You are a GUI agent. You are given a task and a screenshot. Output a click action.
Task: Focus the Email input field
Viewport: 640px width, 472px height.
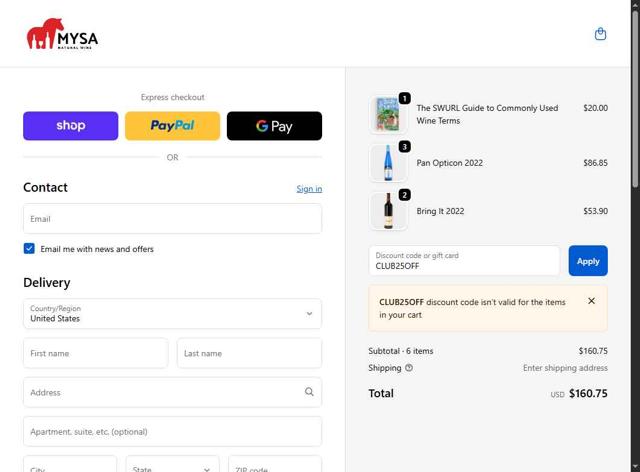pyautogui.click(x=172, y=219)
